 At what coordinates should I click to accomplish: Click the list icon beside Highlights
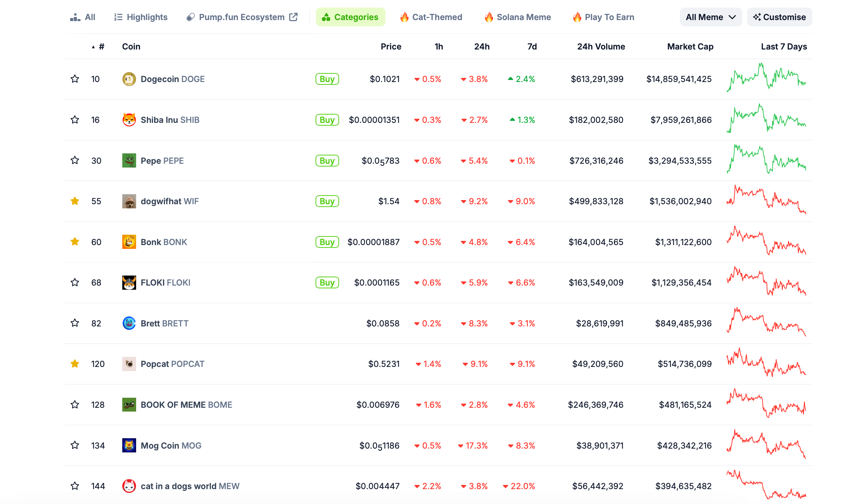(x=118, y=17)
